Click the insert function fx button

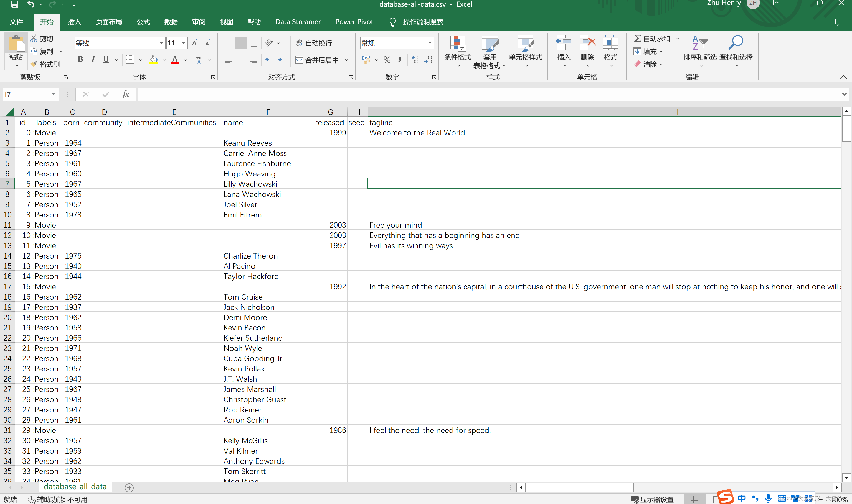[125, 94]
